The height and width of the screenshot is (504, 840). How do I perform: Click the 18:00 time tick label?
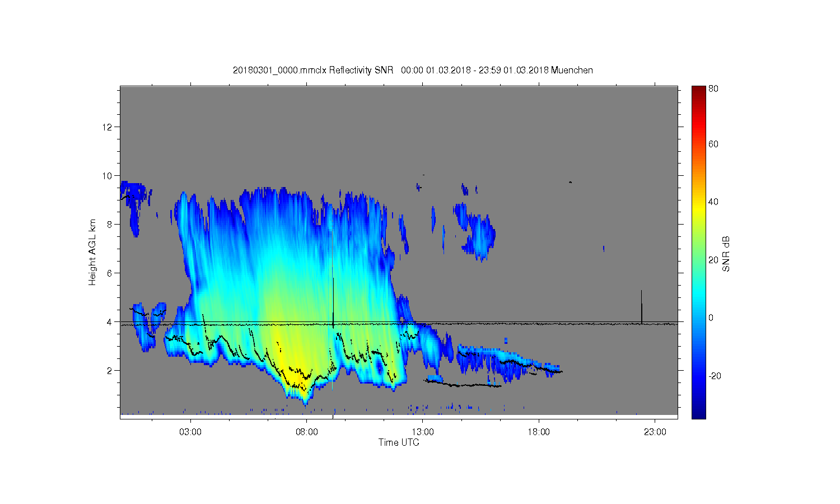tap(539, 432)
